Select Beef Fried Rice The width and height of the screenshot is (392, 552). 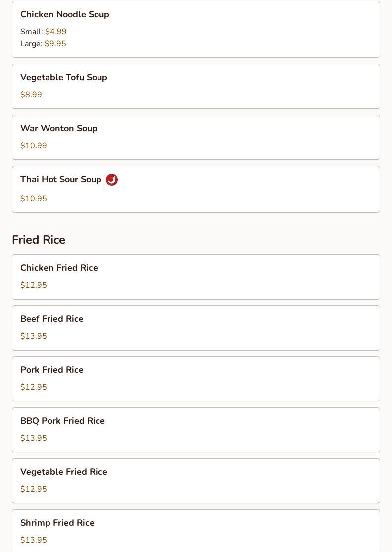(52, 319)
